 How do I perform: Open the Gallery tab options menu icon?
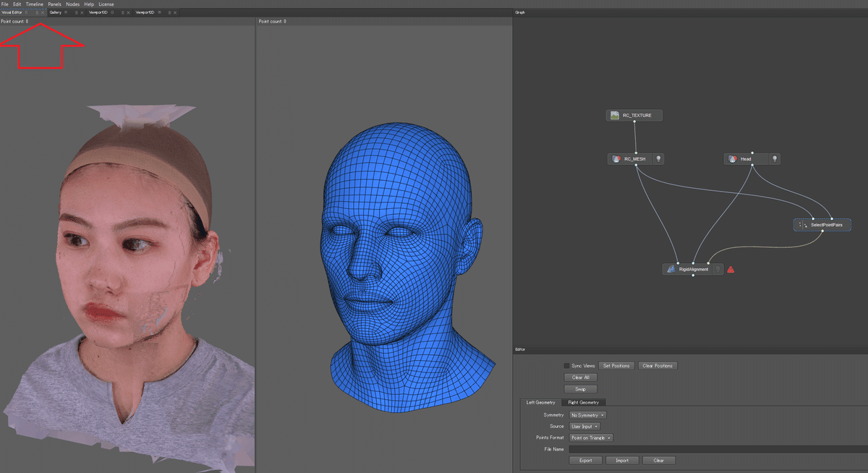click(77, 13)
